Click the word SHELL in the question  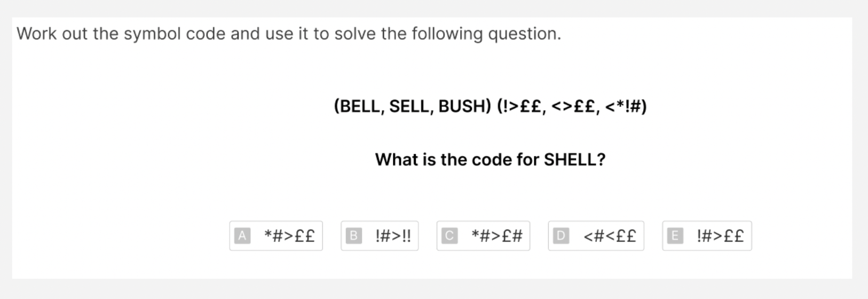tap(570, 160)
